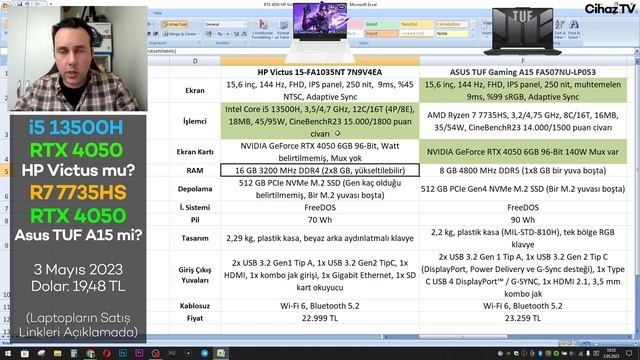Open the red Opera taskbar icon
Viewport: 640px width, 360px height.
click(x=107, y=353)
